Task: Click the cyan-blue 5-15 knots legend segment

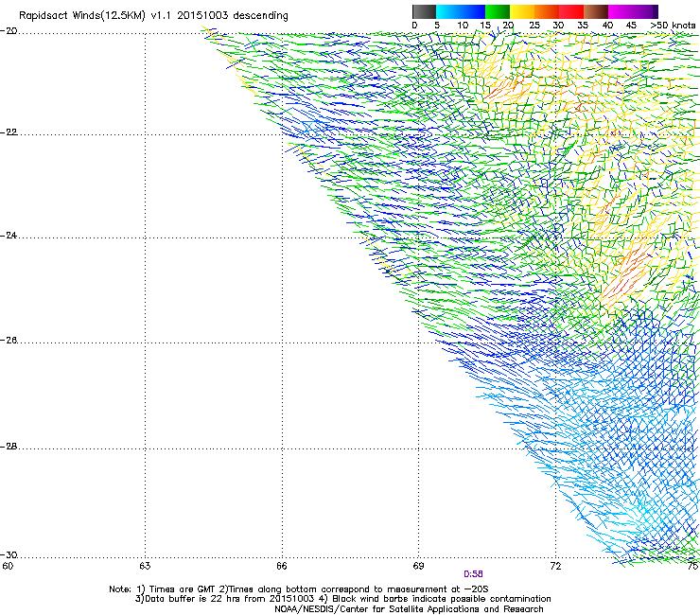Action: tap(461, 11)
